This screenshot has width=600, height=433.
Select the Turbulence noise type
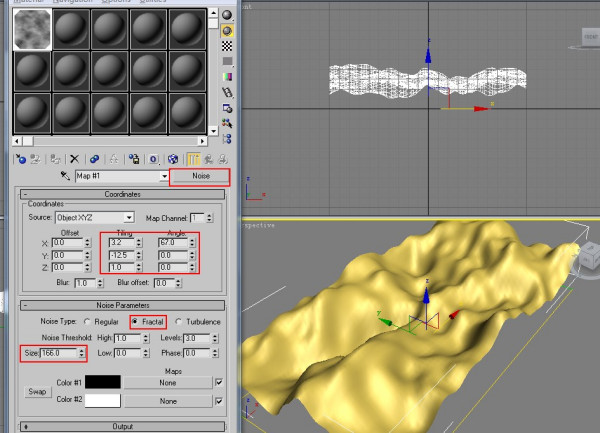point(178,322)
